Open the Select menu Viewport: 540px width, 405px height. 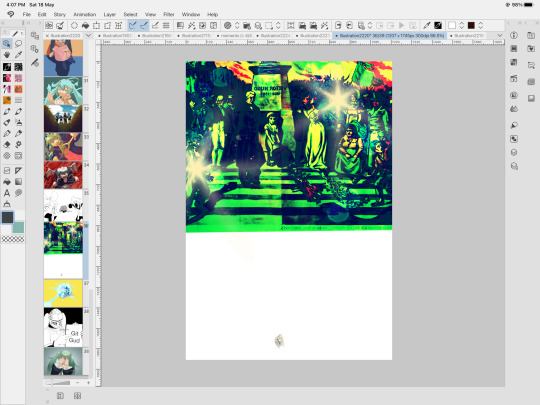point(130,14)
